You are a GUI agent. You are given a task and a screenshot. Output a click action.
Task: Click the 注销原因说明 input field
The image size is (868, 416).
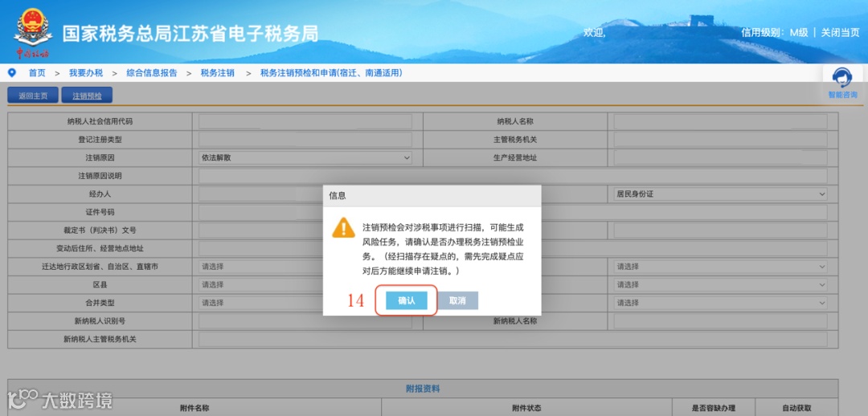513,176
